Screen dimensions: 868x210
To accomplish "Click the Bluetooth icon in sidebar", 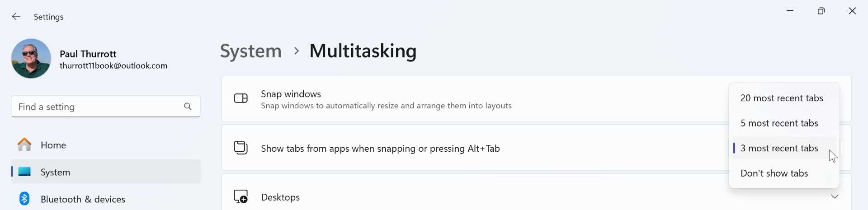I will (x=24, y=199).
